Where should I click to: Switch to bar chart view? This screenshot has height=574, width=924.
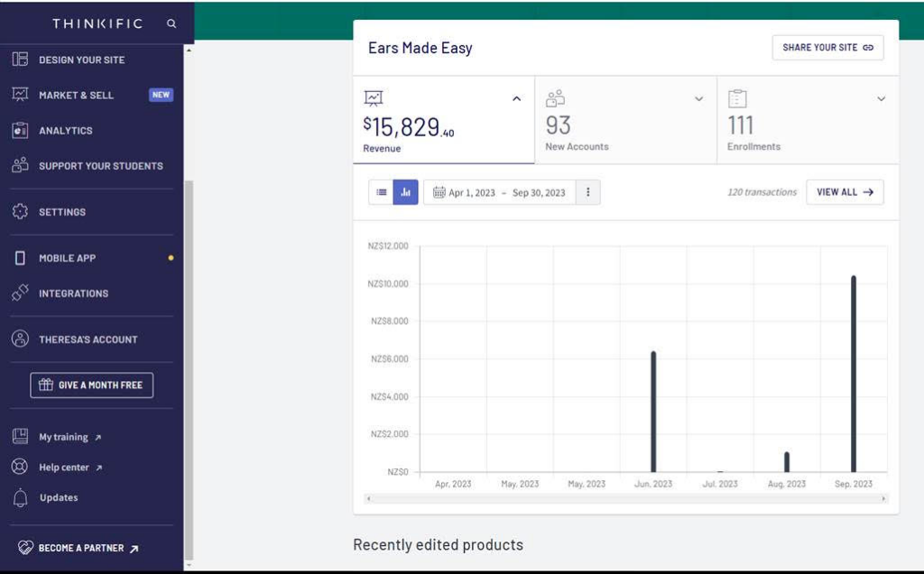tap(405, 192)
